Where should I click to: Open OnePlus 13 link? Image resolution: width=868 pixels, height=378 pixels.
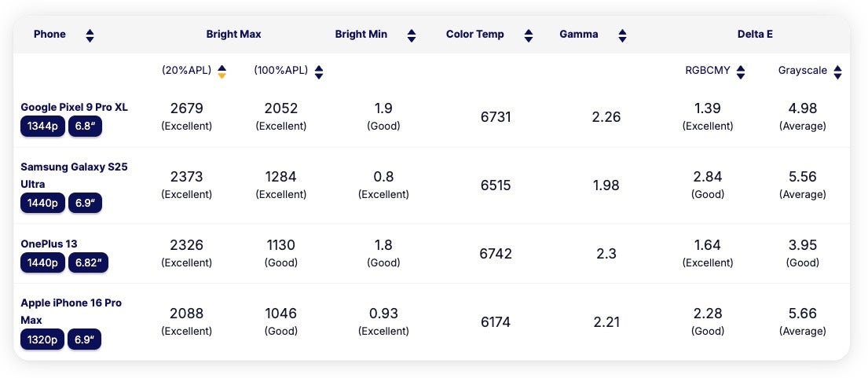49,244
